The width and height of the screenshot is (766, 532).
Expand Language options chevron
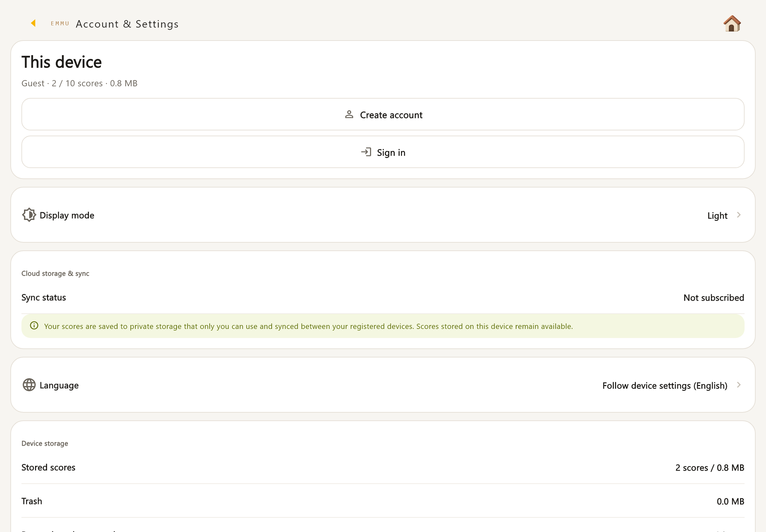tap(739, 385)
